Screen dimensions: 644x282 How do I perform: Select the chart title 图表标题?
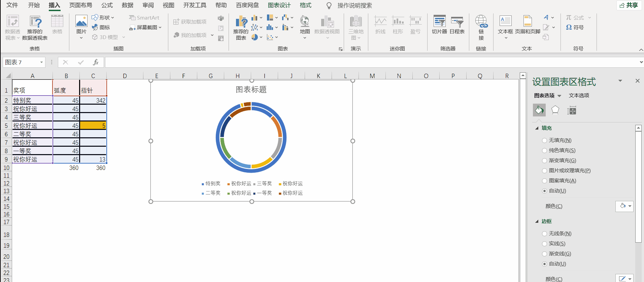251,90
